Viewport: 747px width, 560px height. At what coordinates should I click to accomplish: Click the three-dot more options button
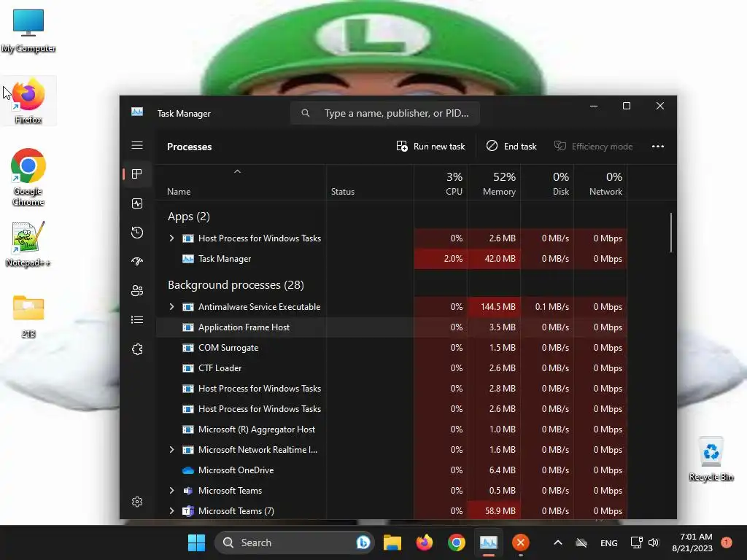[658, 146]
